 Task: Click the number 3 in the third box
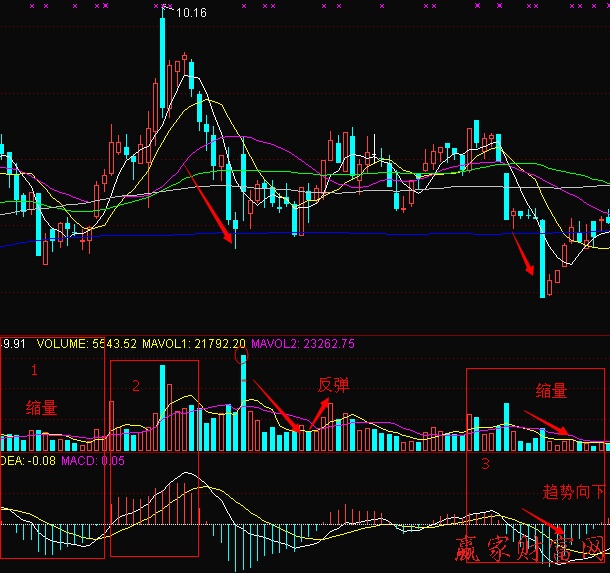(485, 464)
